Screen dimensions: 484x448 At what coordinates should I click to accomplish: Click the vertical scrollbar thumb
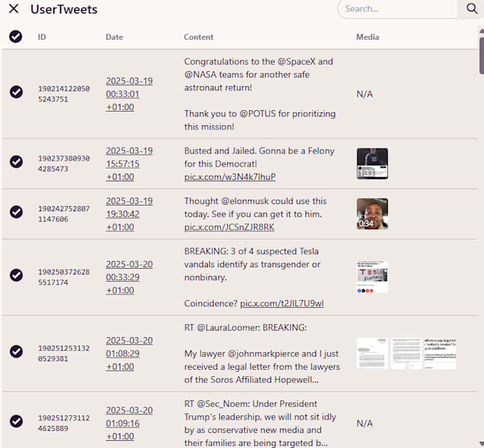click(x=482, y=55)
